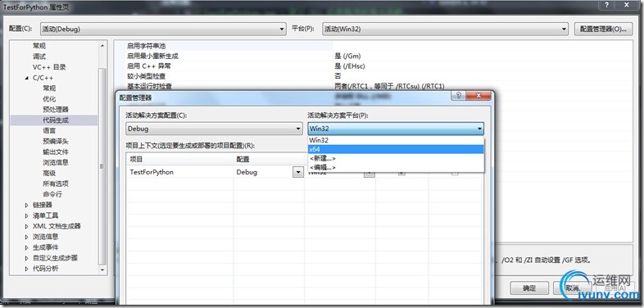Viewport: 644px width, 308px height.
Task: Select 输出文件 under C/C++
Action: pyautogui.click(x=56, y=152)
